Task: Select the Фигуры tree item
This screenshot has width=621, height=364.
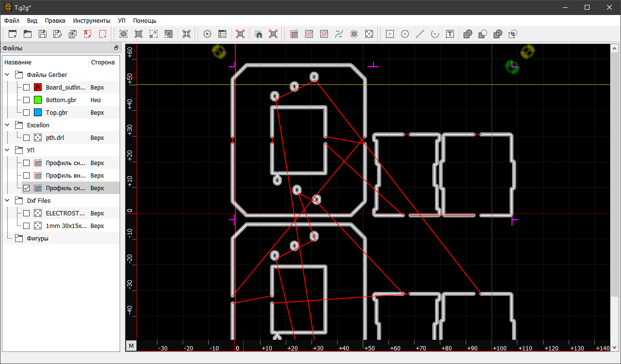Action: click(37, 239)
